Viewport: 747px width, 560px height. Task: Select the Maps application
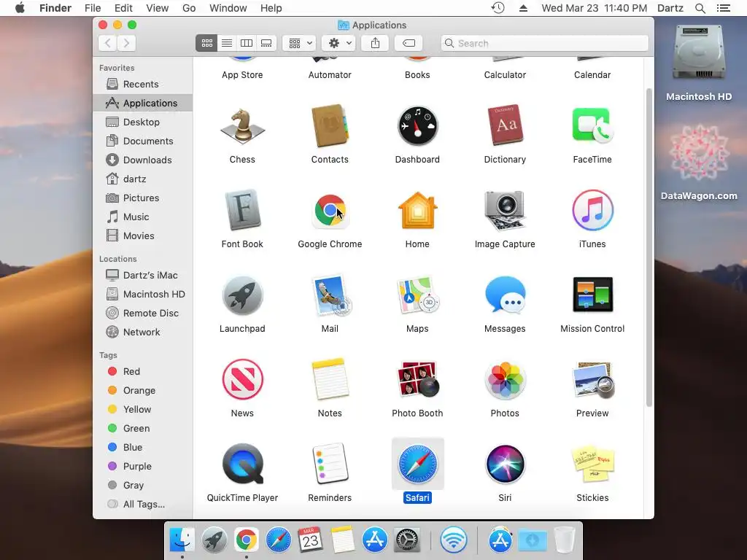pos(417,295)
